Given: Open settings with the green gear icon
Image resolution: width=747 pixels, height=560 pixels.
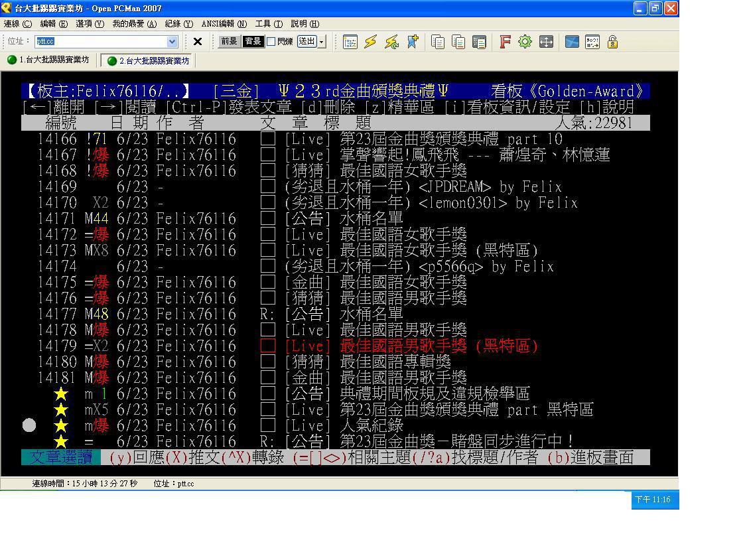Looking at the screenshot, I should coord(525,42).
